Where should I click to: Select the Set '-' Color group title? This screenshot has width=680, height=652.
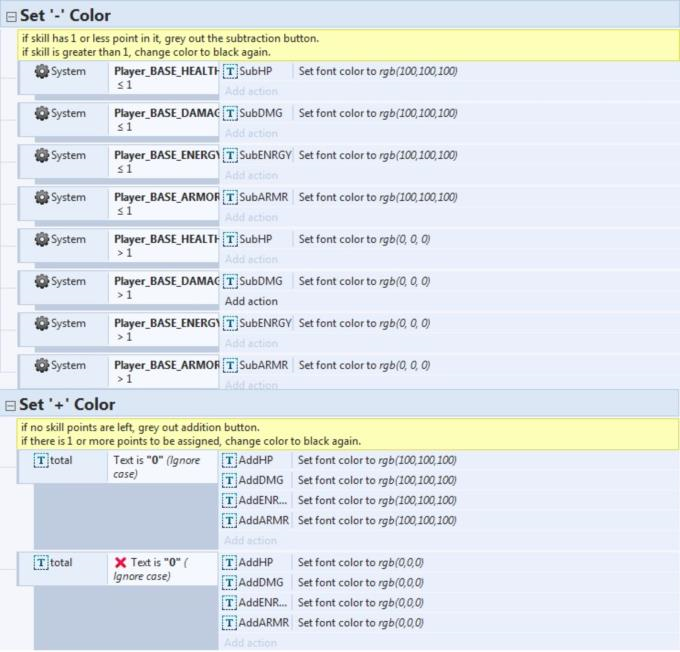point(66,16)
